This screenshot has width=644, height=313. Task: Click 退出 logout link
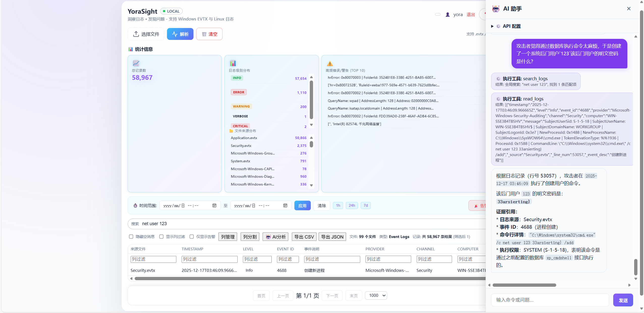[x=470, y=15]
